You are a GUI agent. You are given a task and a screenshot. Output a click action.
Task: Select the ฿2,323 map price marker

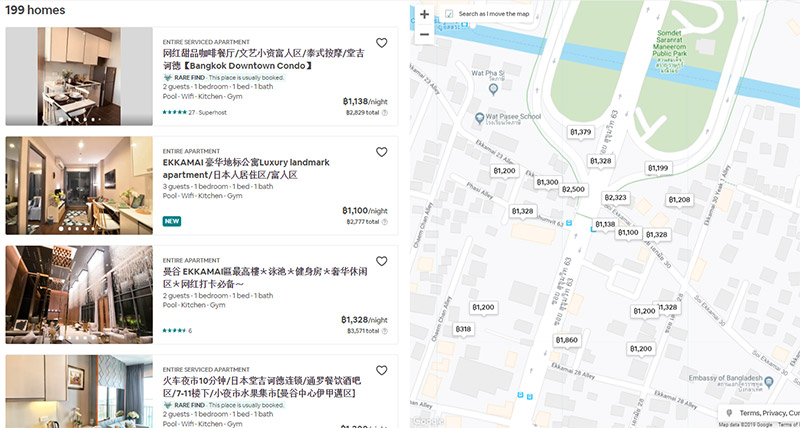(x=615, y=197)
